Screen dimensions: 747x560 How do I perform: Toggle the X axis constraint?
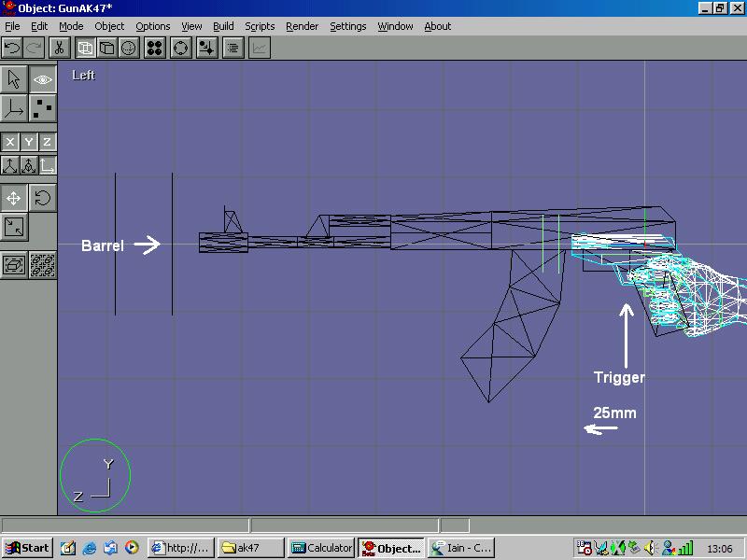coord(10,142)
